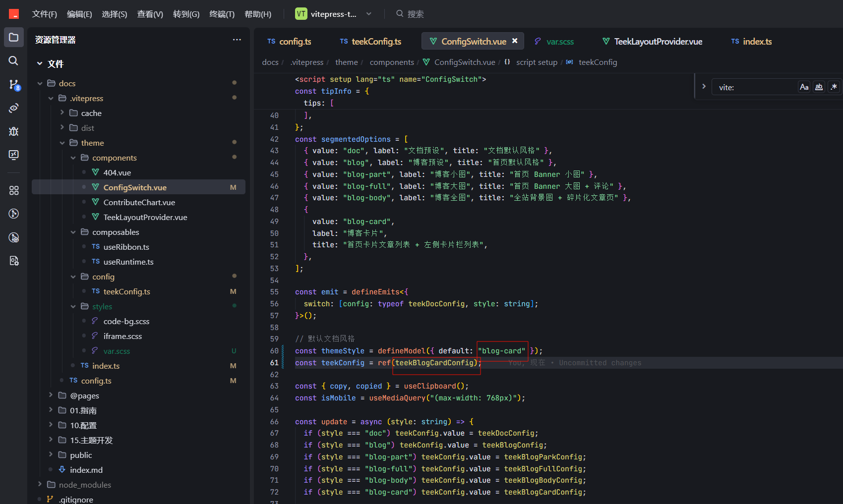This screenshot has height=504, width=843.
Task: Open the 转到(G) menu
Action: pyautogui.click(x=186, y=14)
